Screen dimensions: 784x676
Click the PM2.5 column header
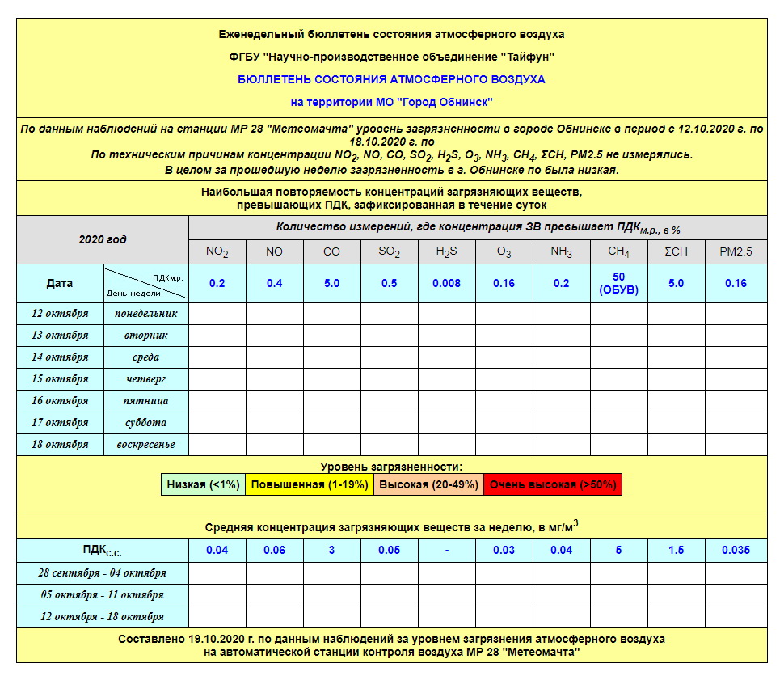[x=736, y=251]
